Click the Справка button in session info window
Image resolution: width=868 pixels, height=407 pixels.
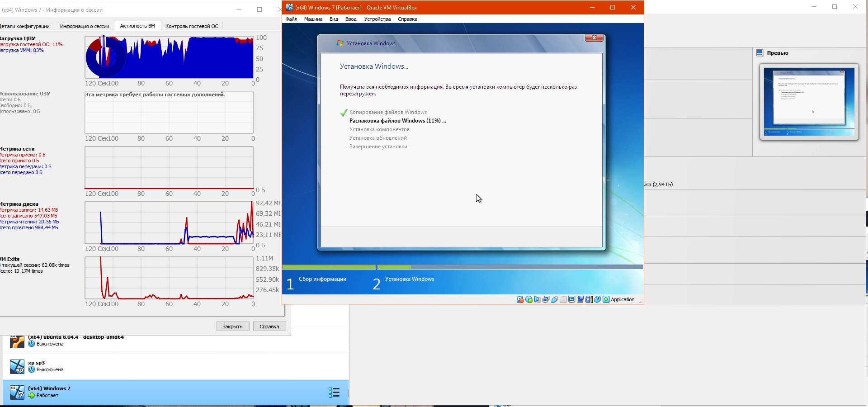tap(269, 327)
